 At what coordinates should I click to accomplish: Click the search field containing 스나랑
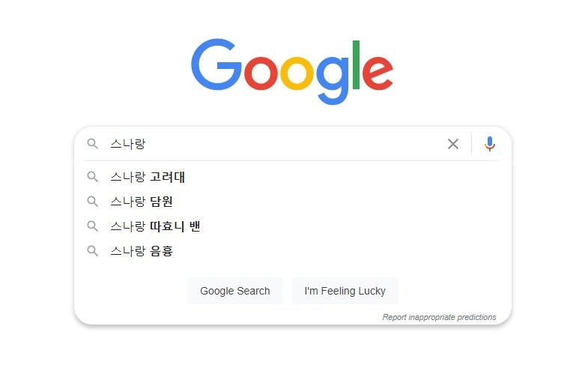[276, 144]
